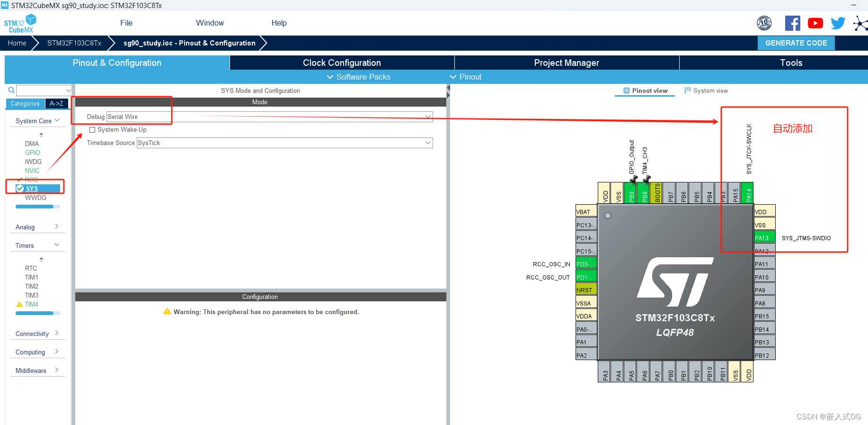The width and height of the screenshot is (868, 425).
Task: Select DMA in System Core list
Action: (x=32, y=144)
